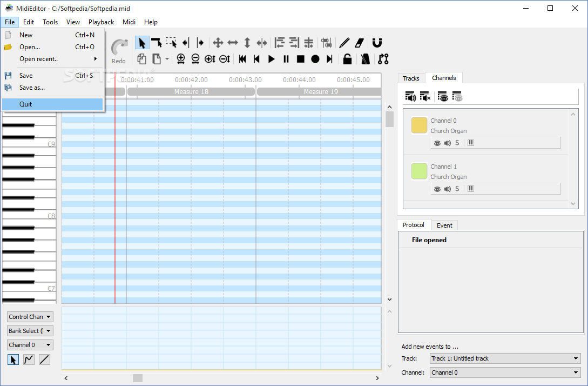Screen dimensions: 588x386
Task: Click Quit in the File menu
Action: click(x=52, y=104)
